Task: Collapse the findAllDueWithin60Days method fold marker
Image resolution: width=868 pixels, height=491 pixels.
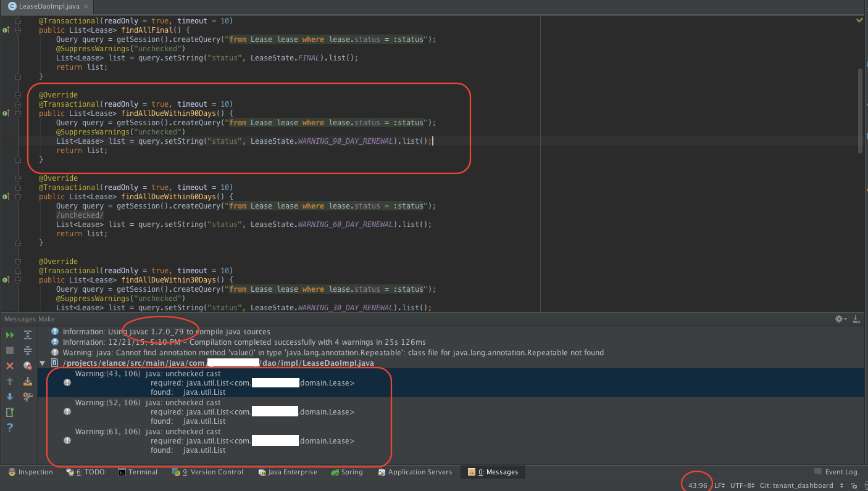Action: click(19, 197)
